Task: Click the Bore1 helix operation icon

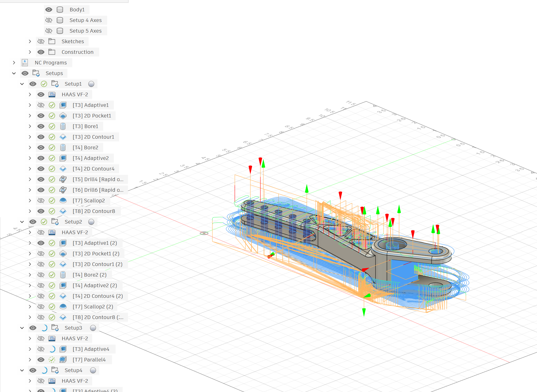Action: [63, 126]
